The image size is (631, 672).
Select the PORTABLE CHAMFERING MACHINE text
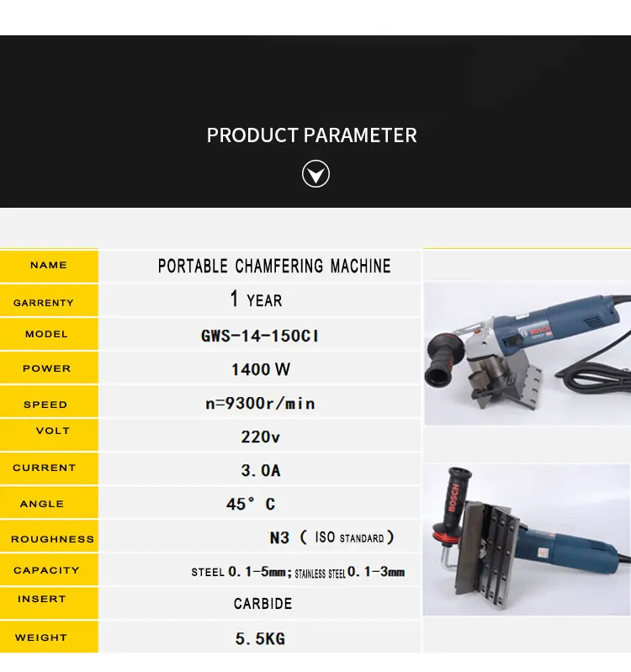(274, 266)
